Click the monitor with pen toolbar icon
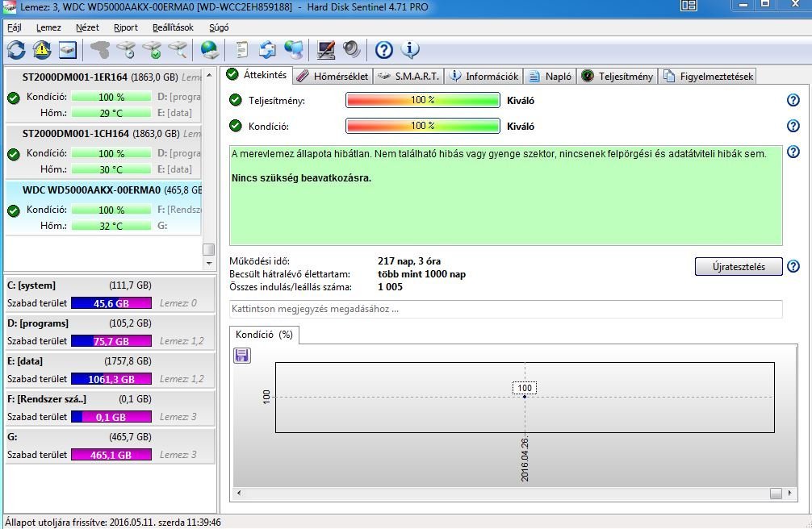The image size is (812, 529). pos(326,50)
